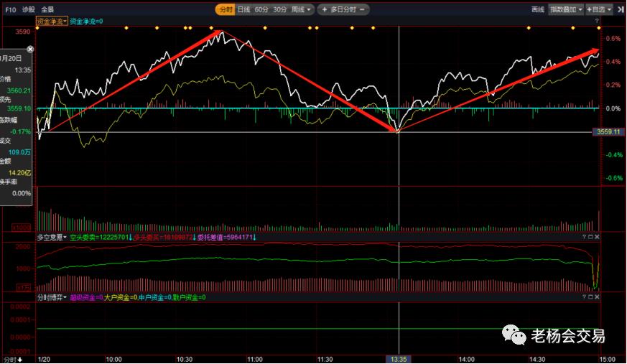Expand the 资金净流 indicator dropdown

pos(52,22)
